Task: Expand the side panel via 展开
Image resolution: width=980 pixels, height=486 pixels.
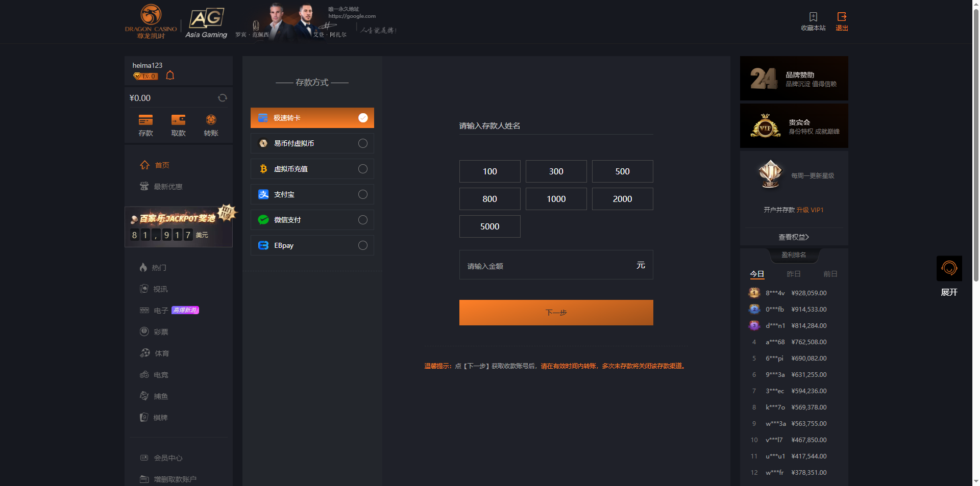Action: pos(949,292)
